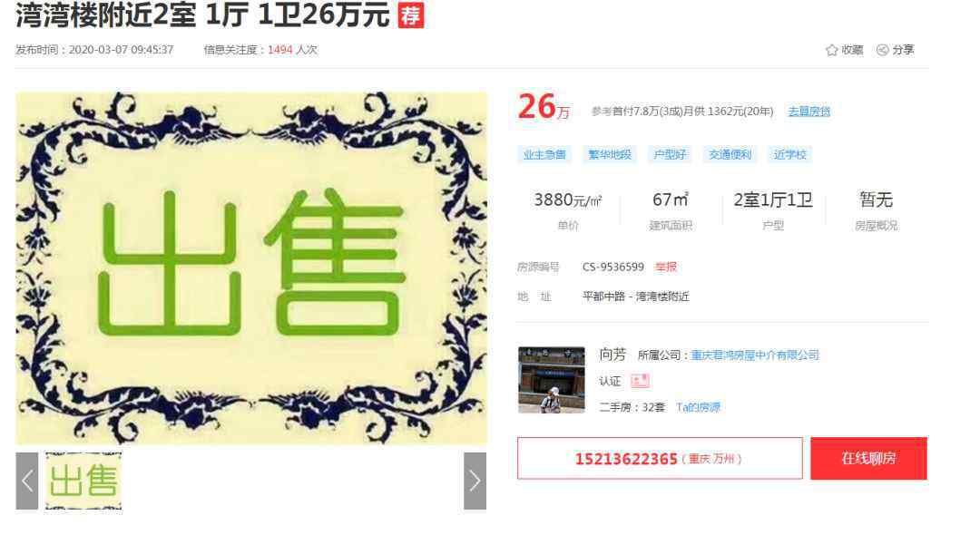Open agent 向芳's profile photo
The width and height of the screenshot is (980, 535).
point(552,380)
